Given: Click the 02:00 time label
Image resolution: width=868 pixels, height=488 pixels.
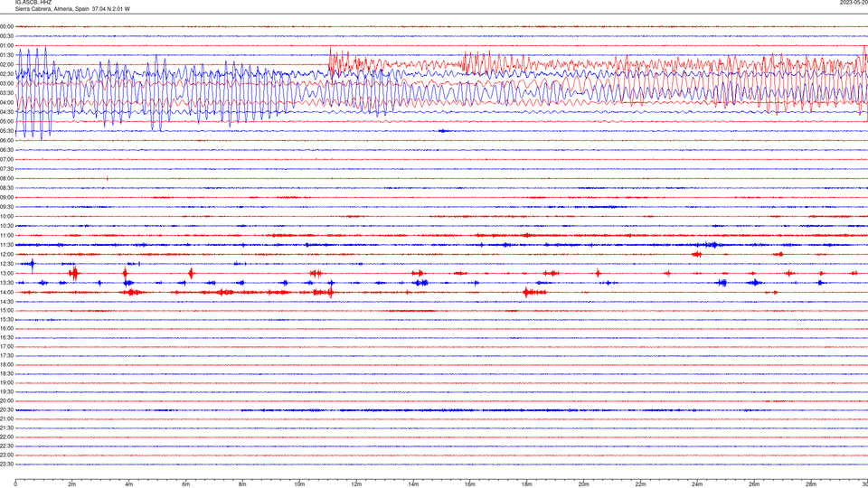Looking at the screenshot, I should pos(6,64).
